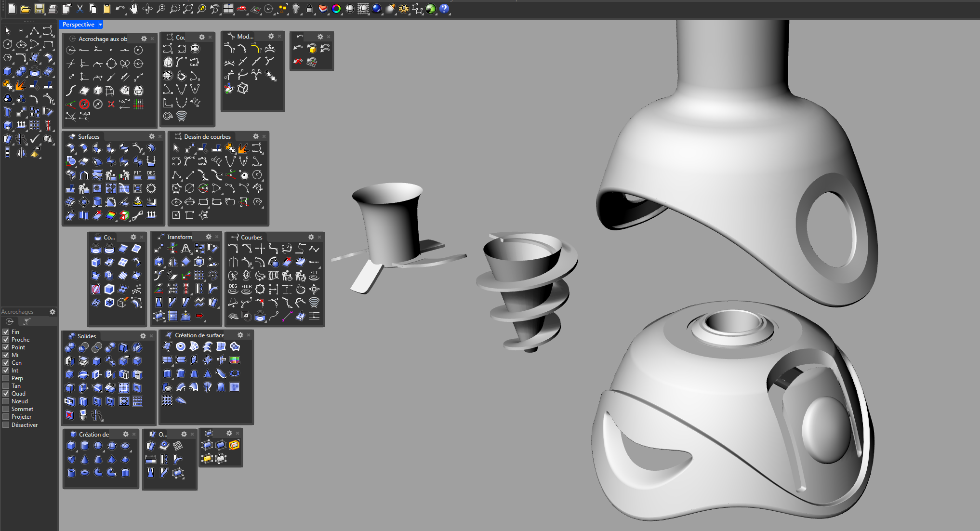980x531 pixels.
Task: Click the Zoom extents magnifier icon
Action: [x=188, y=9]
